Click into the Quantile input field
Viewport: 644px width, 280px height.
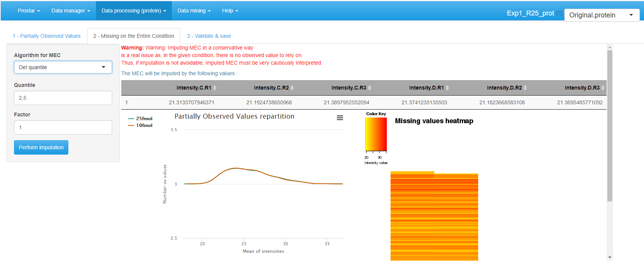click(x=63, y=98)
